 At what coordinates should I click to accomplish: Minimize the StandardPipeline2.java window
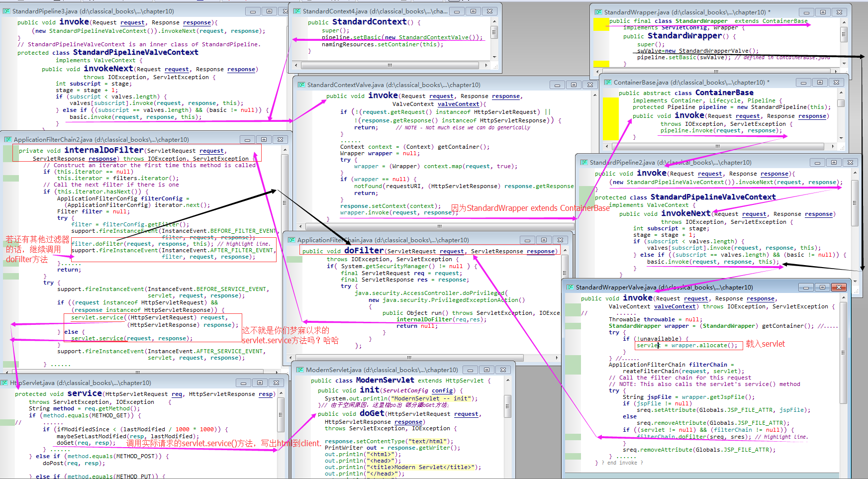(817, 162)
